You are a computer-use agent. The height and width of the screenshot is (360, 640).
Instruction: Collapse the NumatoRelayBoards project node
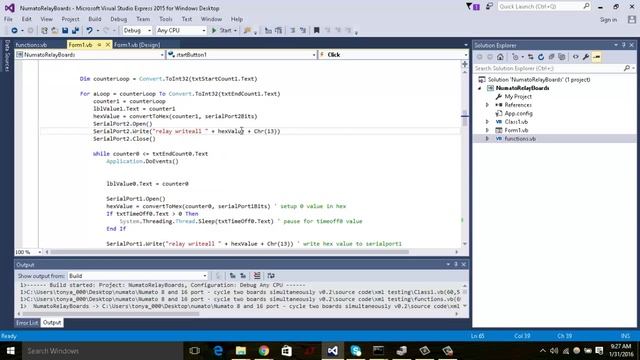(x=480, y=88)
